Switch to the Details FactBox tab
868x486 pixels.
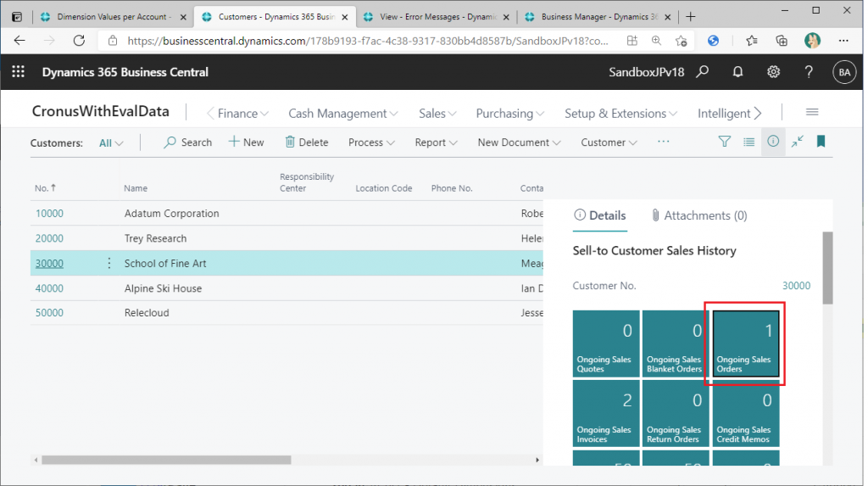[x=600, y=215]
